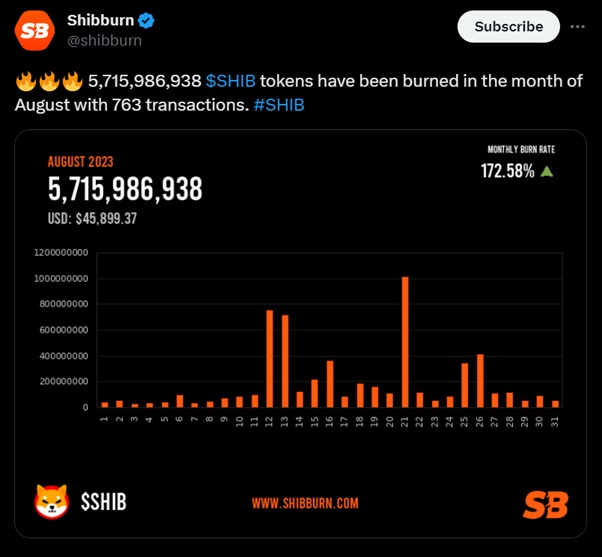Click the 172.58% burn rate value
602x557 pixels.
(x=507, y=171)
